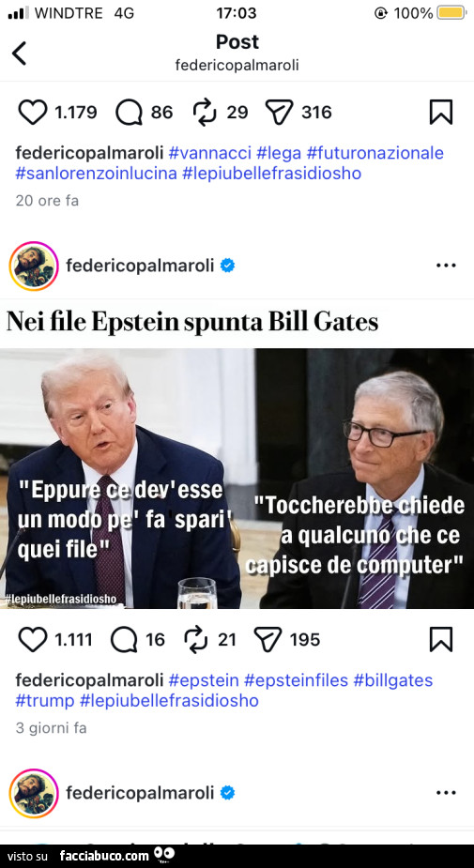474x868 pixels.
Task: Open comments on the post with 86 comments
Action: (129, 113)
